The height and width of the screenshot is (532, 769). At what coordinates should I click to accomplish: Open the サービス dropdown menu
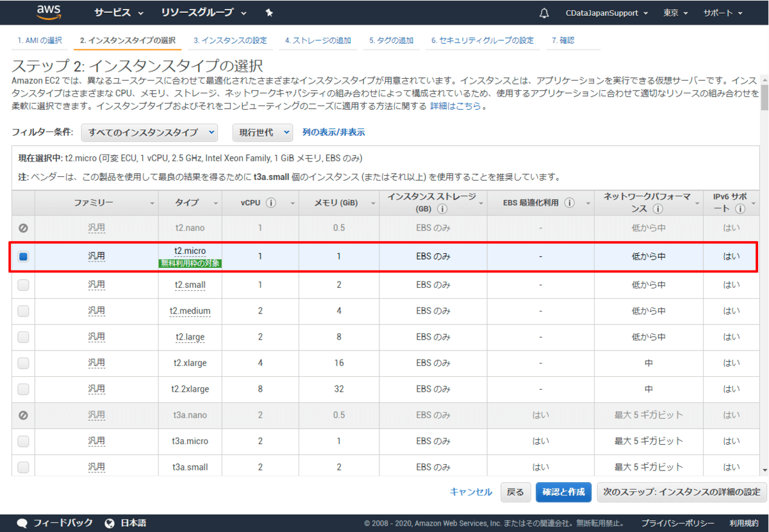coord(119,13)
